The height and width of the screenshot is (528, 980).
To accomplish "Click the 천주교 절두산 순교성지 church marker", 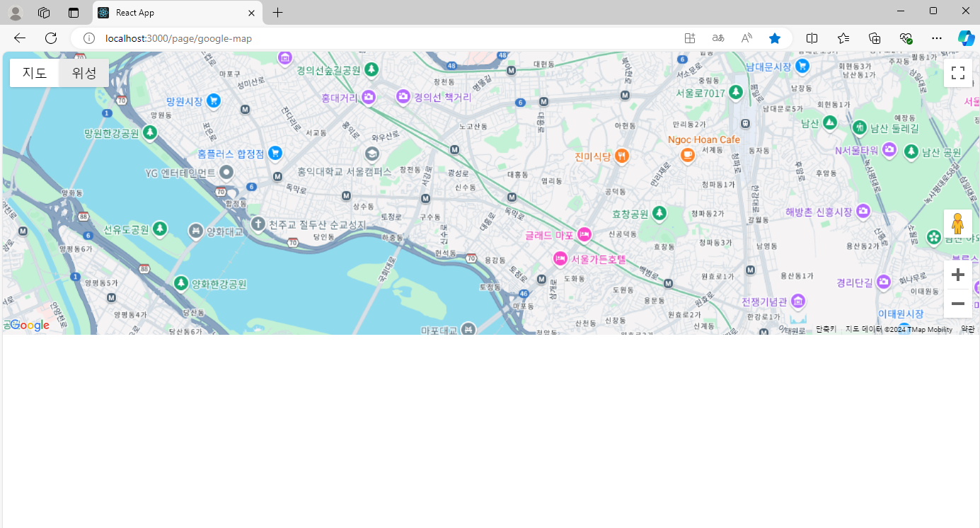I will point(258,224).
